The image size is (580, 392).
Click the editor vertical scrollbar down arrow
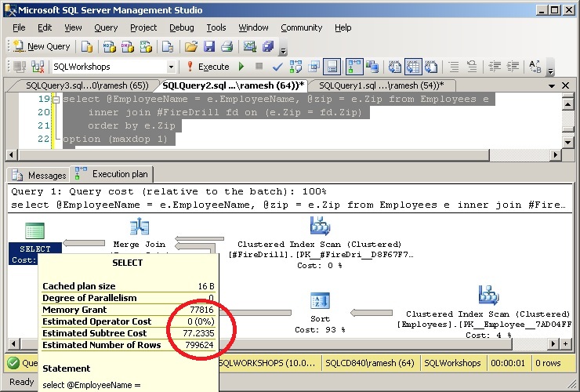tap(567, 142)
